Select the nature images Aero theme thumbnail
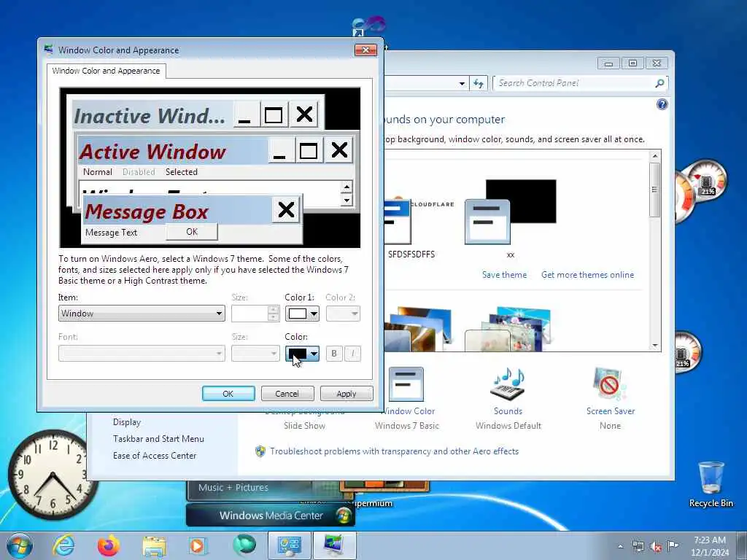 [508, 329]
